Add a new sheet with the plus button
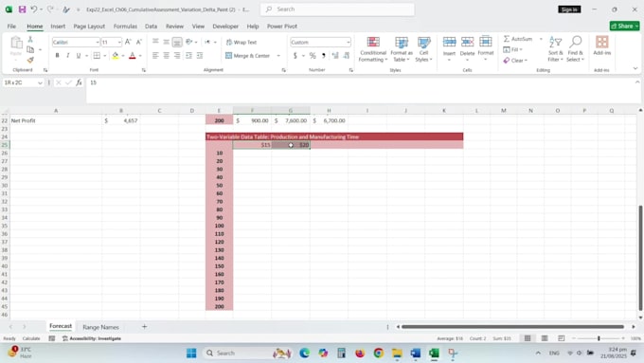644x363 pixels. tap(144, 326)
